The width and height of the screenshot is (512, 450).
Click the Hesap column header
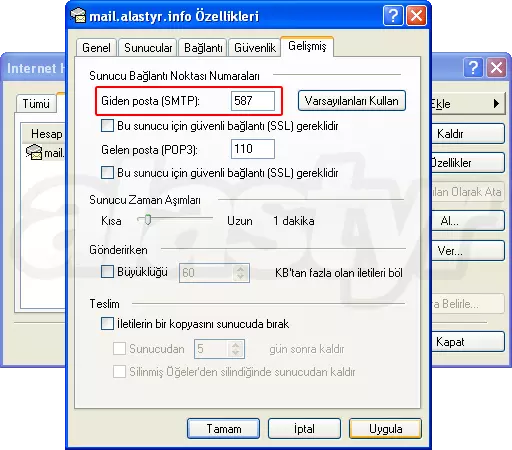coord(44,134)
